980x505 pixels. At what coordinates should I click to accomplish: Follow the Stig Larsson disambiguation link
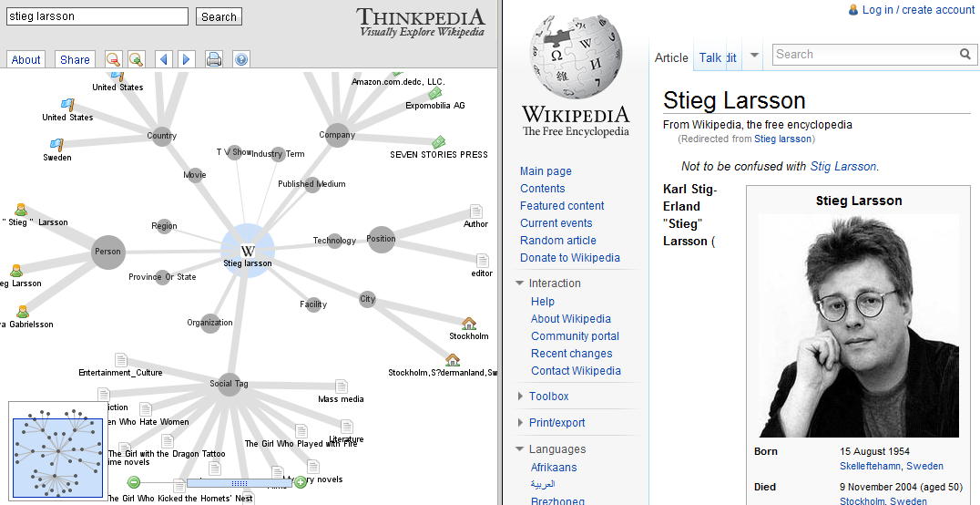843,166
